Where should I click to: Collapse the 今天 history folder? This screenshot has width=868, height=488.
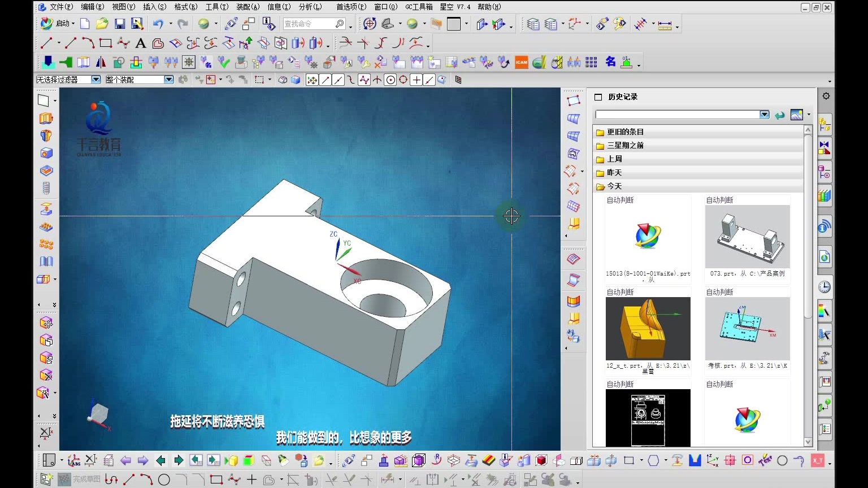pos(614,186)
